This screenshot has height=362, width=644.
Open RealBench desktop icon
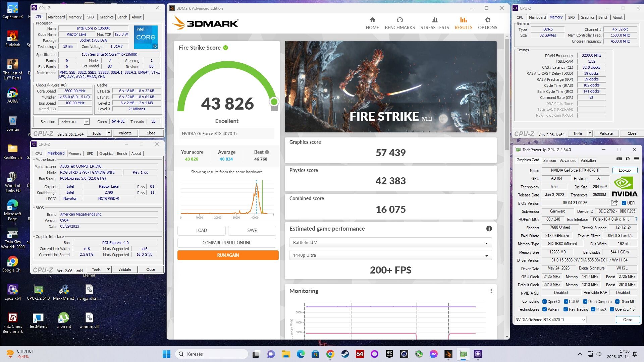(12, 151)
